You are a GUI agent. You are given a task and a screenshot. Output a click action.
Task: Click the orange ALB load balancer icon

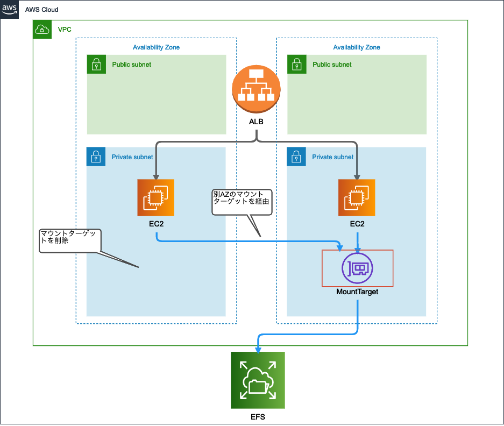[256, 89]
